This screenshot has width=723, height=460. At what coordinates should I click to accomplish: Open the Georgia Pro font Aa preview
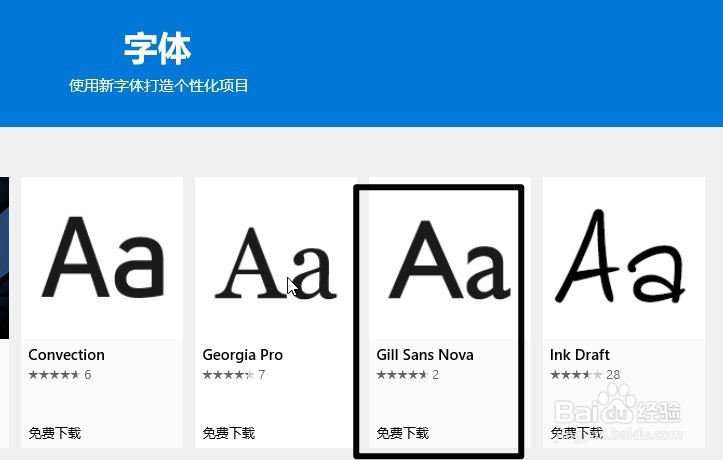(276, 258)
